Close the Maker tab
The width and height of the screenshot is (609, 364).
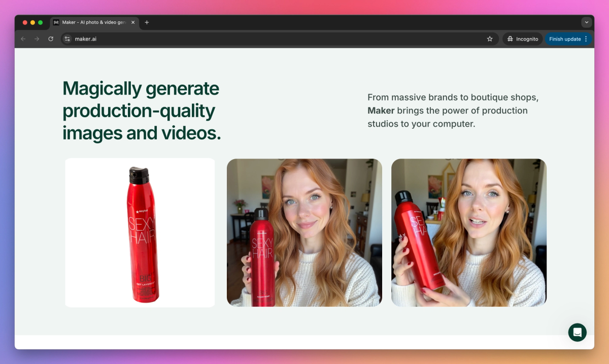point(133,22)
